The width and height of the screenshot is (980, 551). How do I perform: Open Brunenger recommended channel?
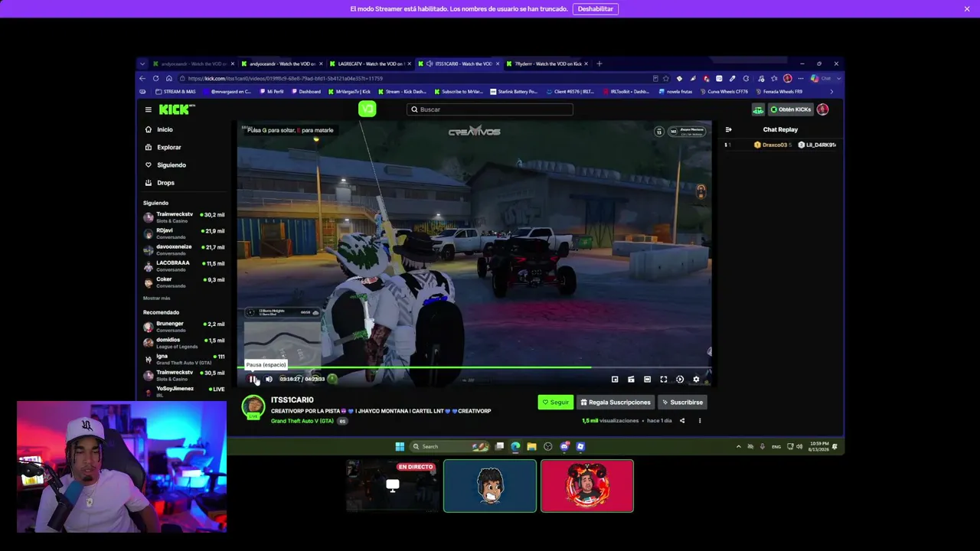[x=184, y=327]
